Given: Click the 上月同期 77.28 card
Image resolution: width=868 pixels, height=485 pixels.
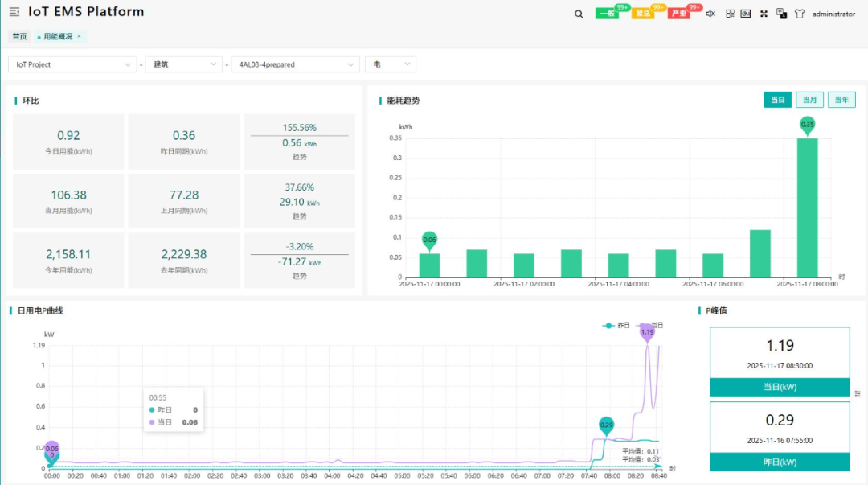Looking at the screenshot, I should pyautogui.click(x=184, y=201).
